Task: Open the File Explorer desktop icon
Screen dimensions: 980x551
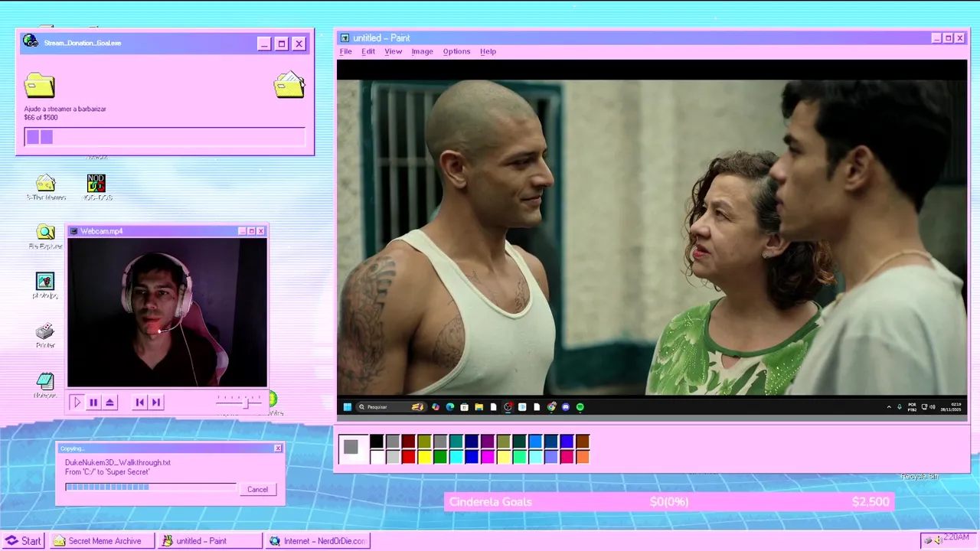Action: (x=45, y=236)
